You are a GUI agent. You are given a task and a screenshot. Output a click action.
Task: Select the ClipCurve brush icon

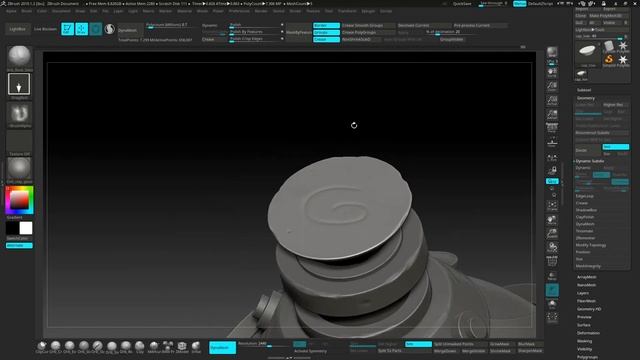(42, 347)
